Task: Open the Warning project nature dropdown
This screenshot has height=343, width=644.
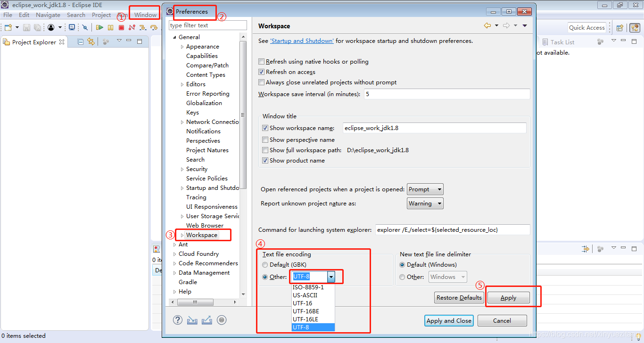Action: [x=425, y=204]
